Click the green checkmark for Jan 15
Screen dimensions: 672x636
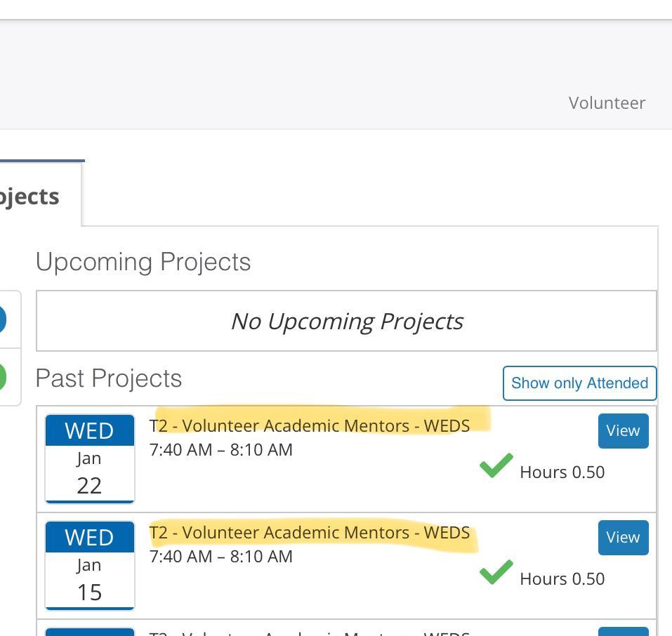point(496,573)
